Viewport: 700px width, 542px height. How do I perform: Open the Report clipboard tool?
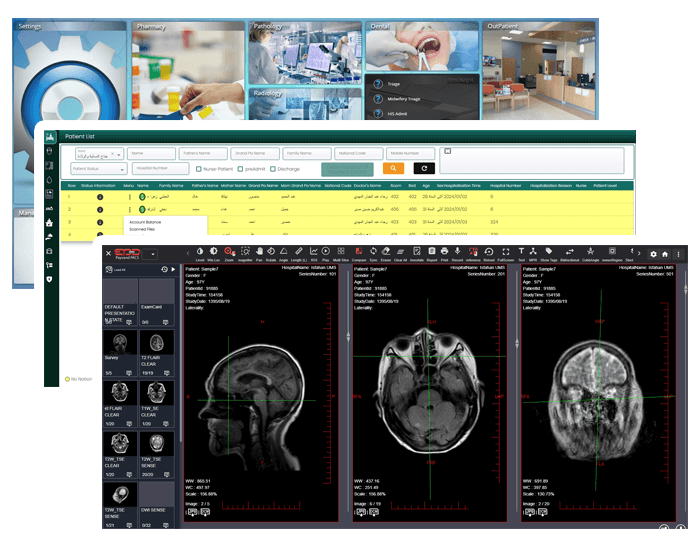(432, 253)
